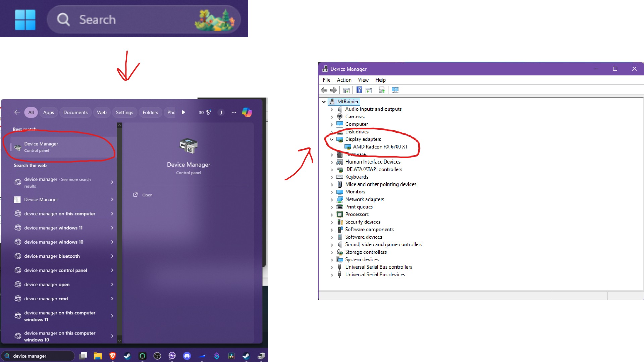
Task: Click Scan for hardware changes toolbar icon
Action: point(395,90)
